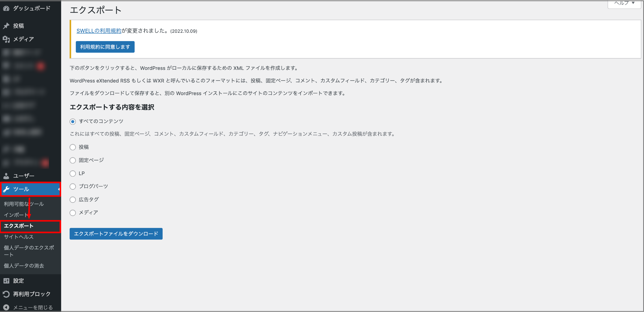Click the Users person icon

pyautogui.click(x=6, y=176)
